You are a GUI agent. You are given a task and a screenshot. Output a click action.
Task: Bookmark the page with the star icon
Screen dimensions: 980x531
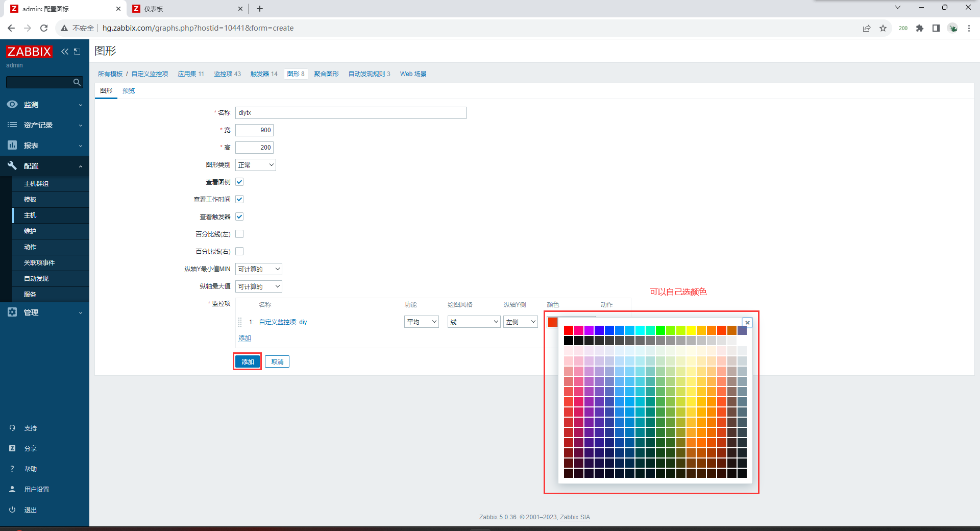[883, 28]
